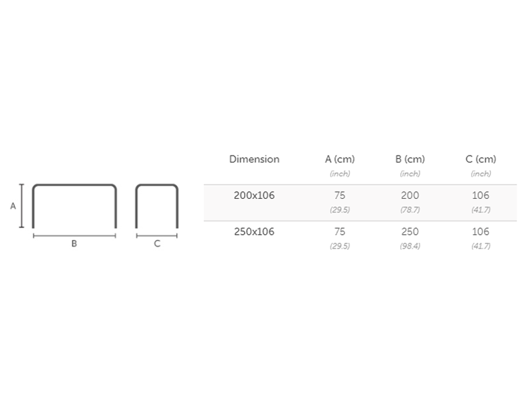Click the A (cm) column header
The width and height of the screenshot is (532, 399).
point(340,160)
